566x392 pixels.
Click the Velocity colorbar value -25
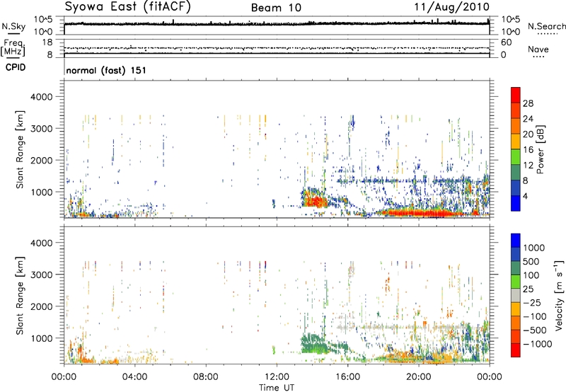tap(533, 303)
